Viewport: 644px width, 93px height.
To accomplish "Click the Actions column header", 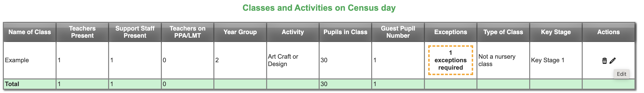I will 609,32.
